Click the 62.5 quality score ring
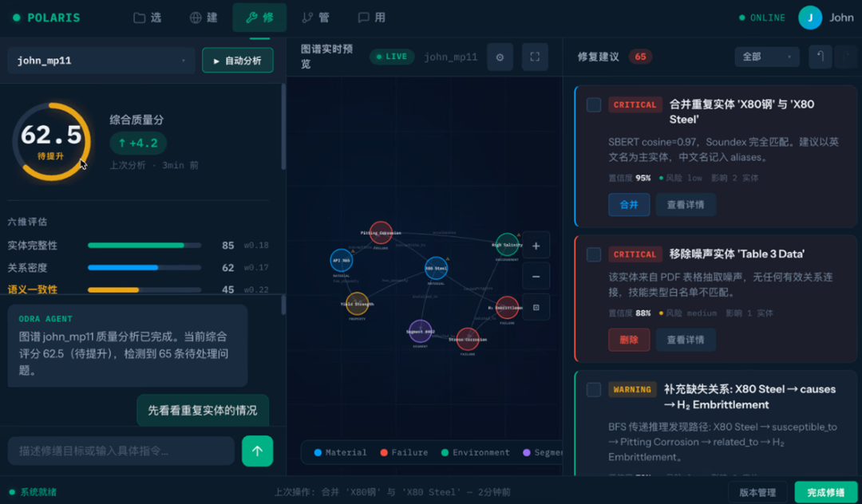This screenshot has width=862, height=504. pyautogui.click(x=51, y=142)
